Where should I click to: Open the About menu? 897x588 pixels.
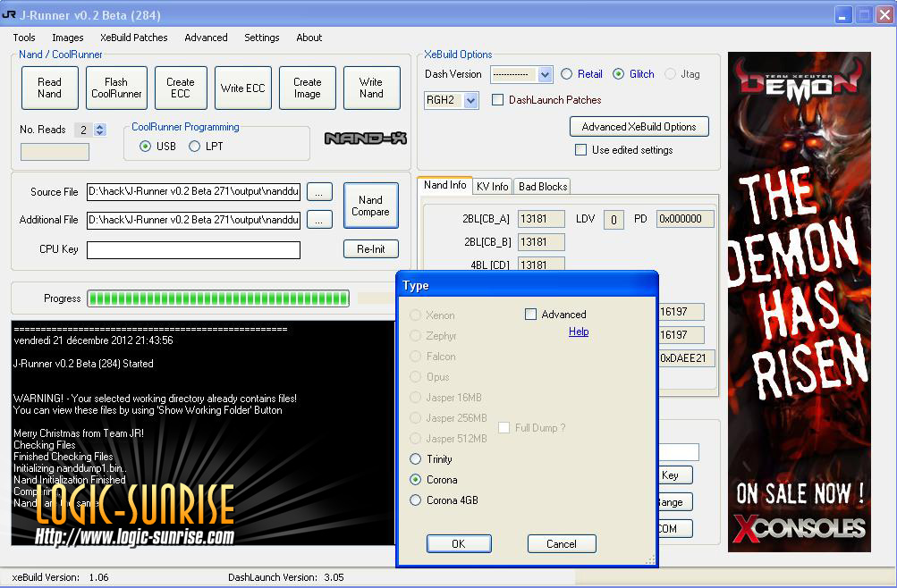pyautogui.click(x=309, y=38)
